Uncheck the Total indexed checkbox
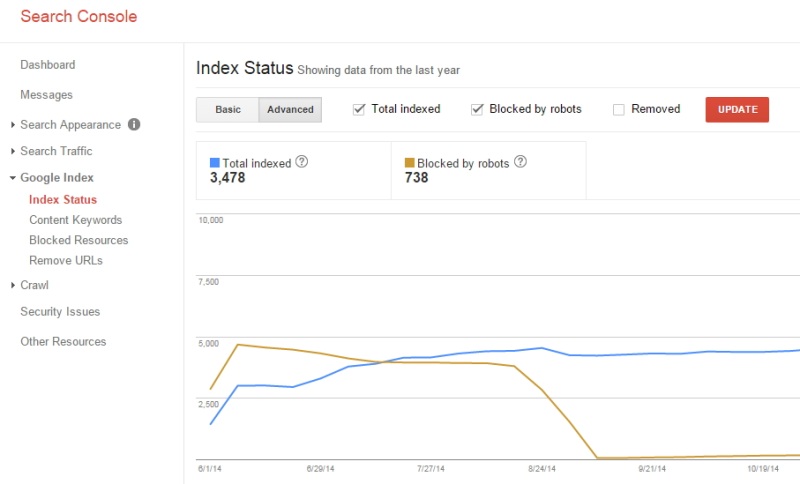 359,109
